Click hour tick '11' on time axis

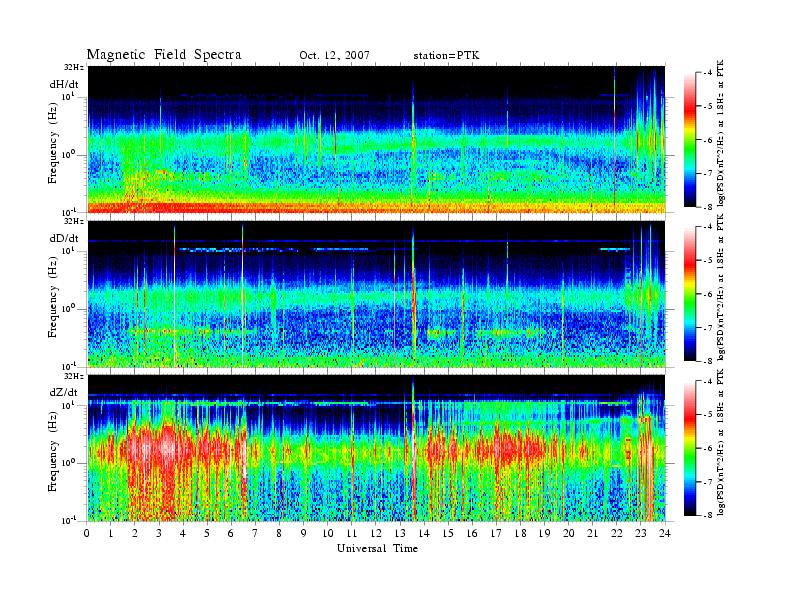click(x=352, y=534)
